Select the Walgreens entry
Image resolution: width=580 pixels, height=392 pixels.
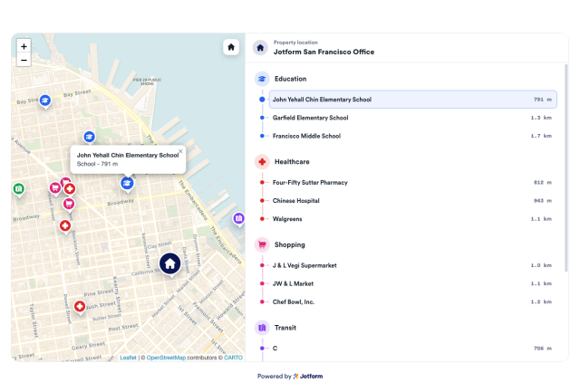click(x=413, y=219)
